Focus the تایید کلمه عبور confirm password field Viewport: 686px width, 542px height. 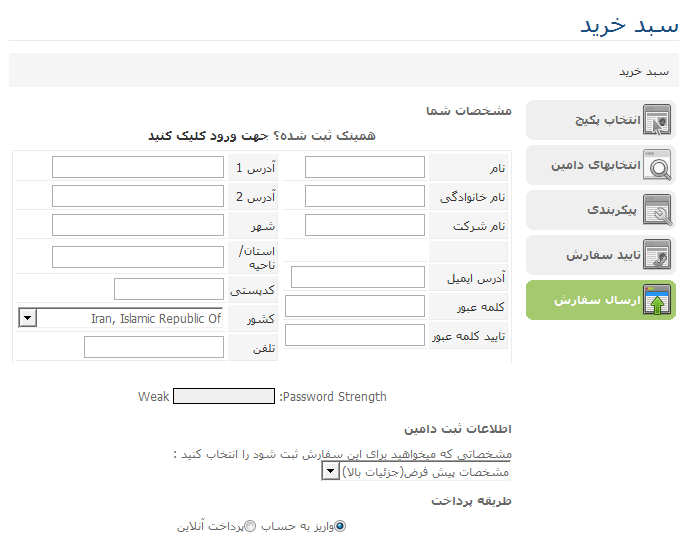tap(355, 335)
